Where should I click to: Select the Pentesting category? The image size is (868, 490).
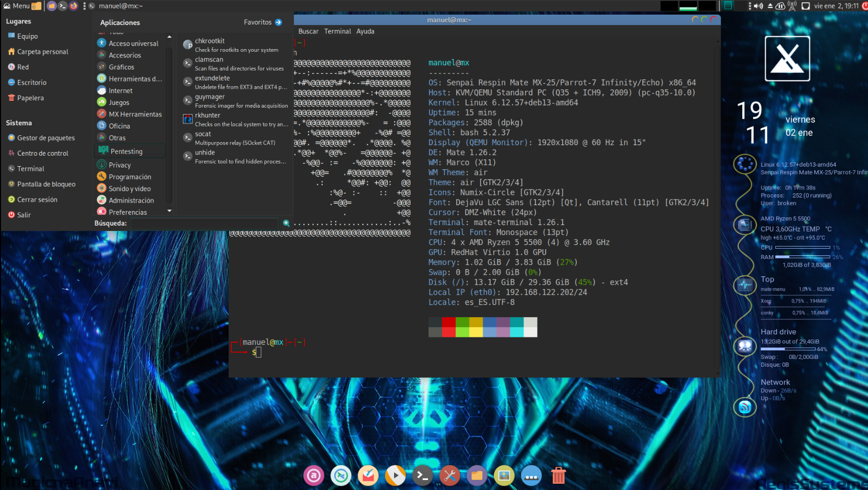tap(126, 151)
